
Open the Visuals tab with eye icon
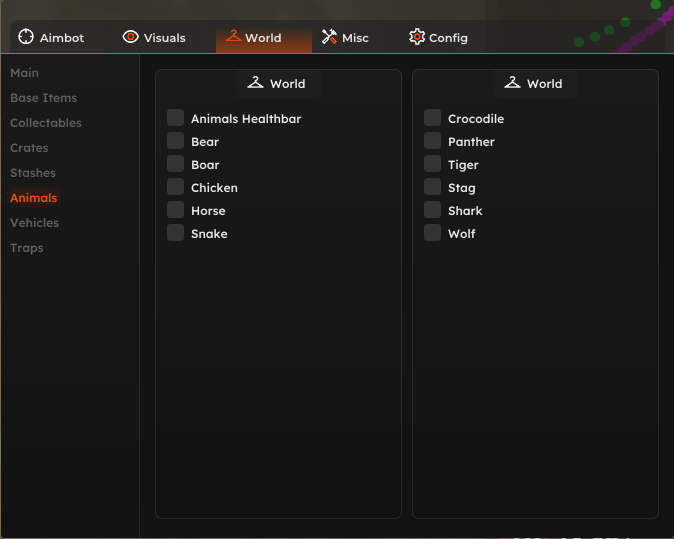pyautogui.click(x=154, y=37)
